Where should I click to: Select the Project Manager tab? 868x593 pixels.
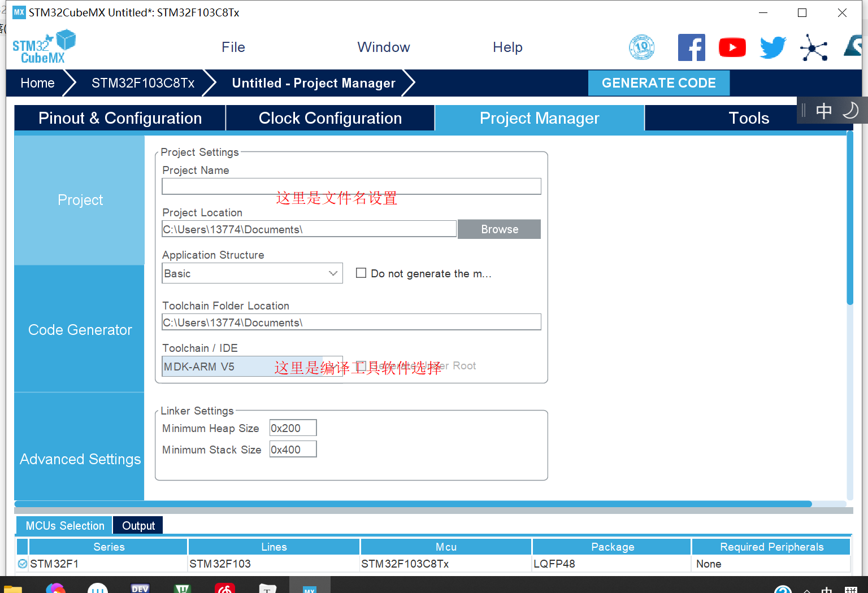click(x=540, y=118)
